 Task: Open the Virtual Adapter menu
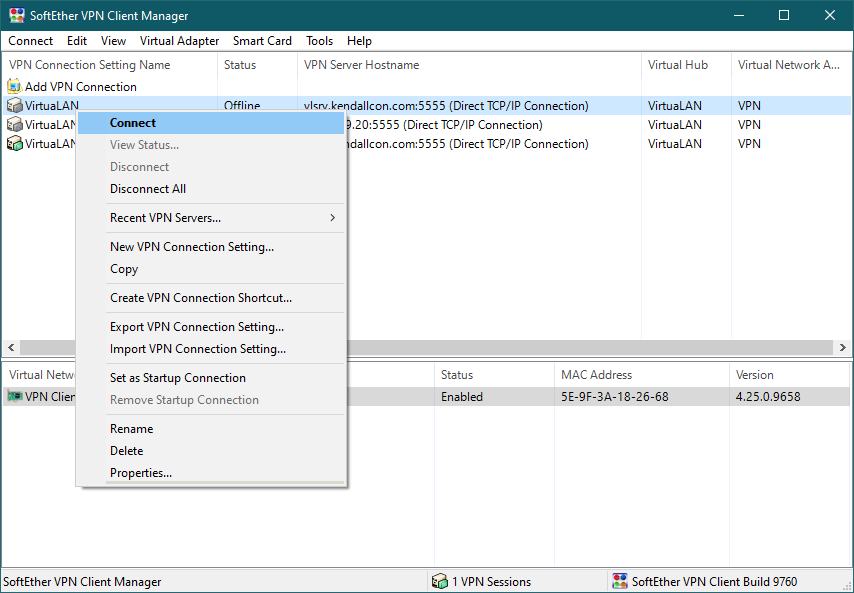click(179, 41)
